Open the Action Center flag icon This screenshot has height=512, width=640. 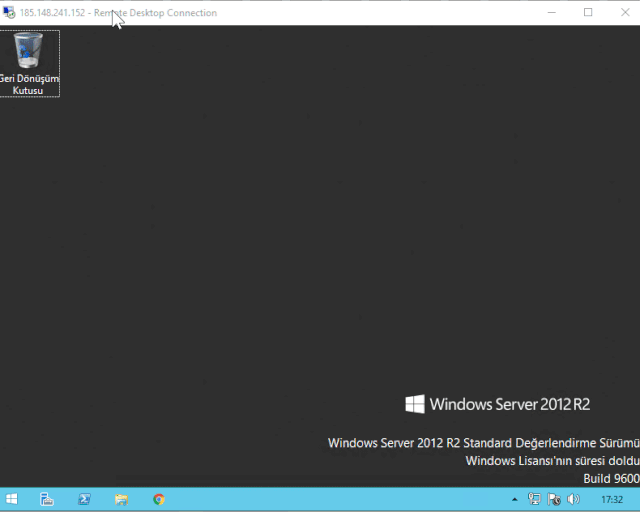point(553,499)
